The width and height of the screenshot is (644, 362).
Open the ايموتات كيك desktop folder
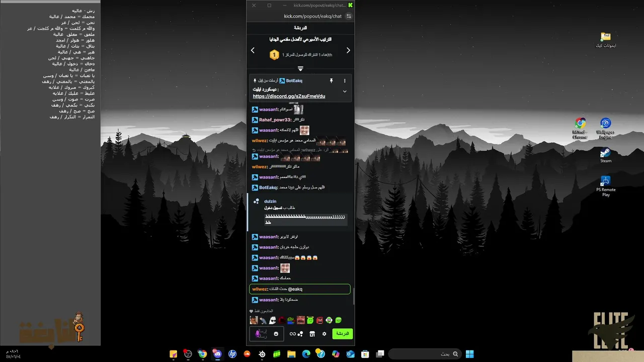[606, 40]
